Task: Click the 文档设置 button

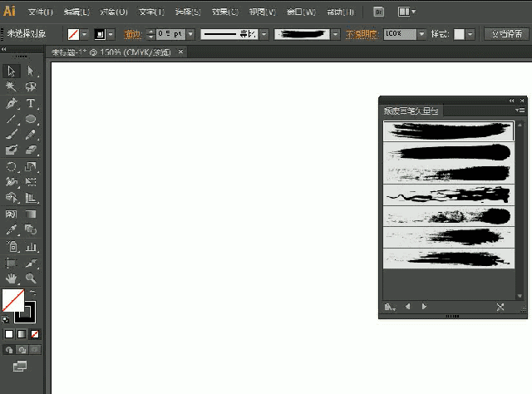Action: (506, 35)
